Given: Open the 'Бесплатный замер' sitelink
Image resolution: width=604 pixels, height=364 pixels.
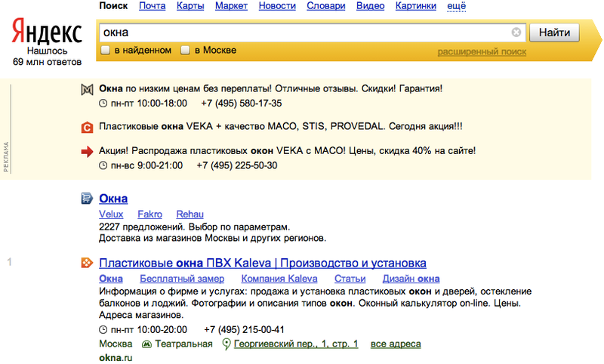Looking at the screenshot, I should (x=182, y=279).
